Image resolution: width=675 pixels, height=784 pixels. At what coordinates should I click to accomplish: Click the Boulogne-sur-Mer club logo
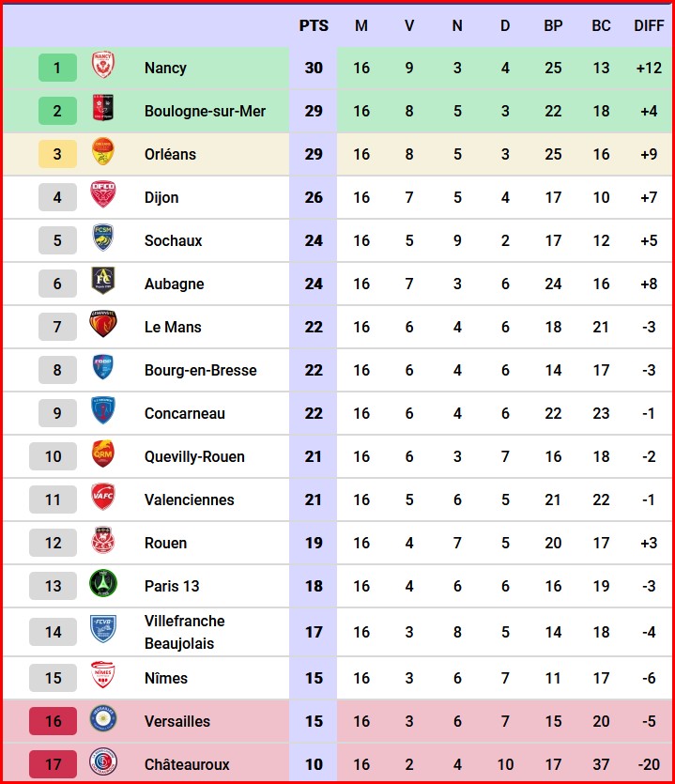103,110
